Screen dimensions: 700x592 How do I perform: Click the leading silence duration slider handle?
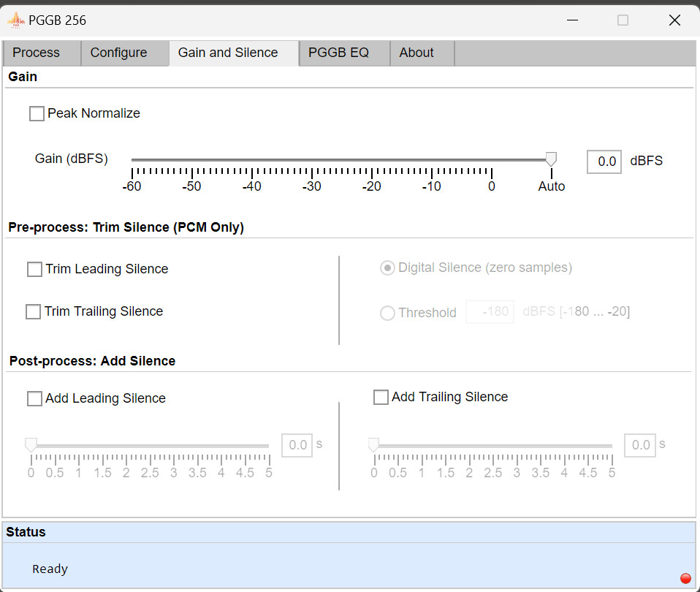click(x=31, y=445)
